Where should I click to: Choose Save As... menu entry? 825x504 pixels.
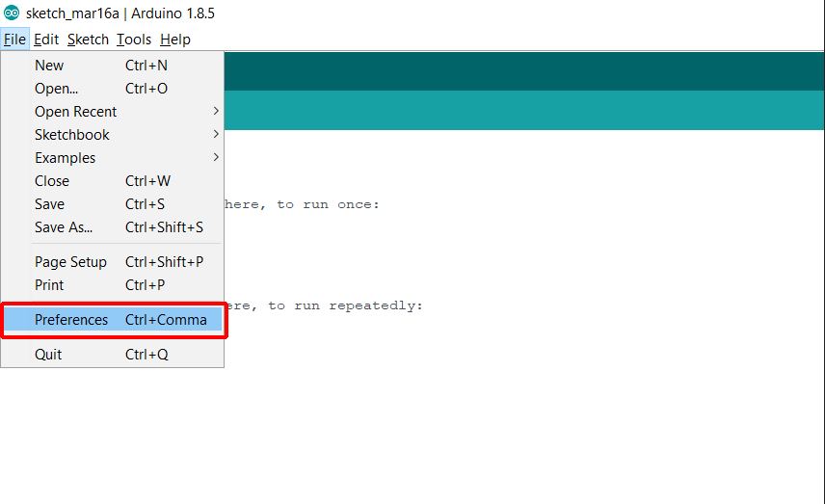tap(112, 227)
